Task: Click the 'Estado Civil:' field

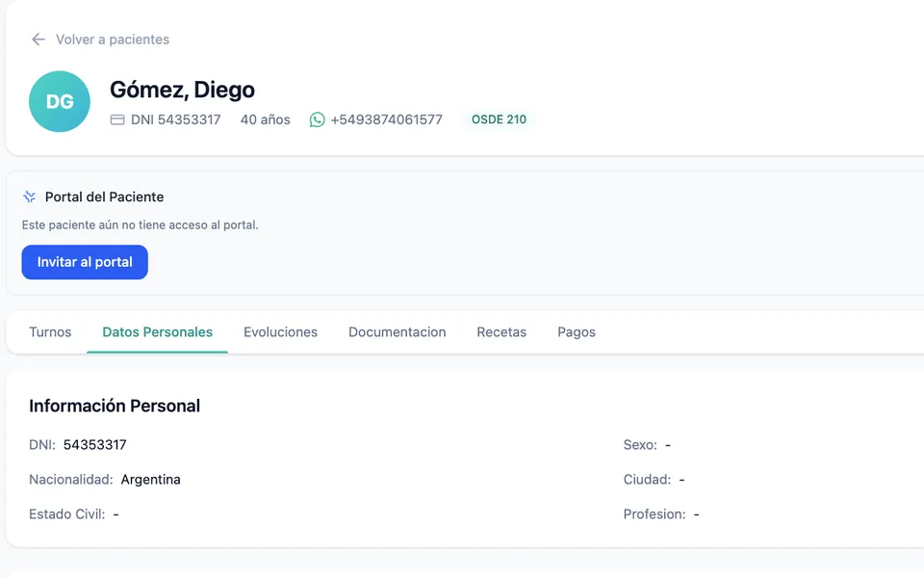Action: tap(74, 514)
